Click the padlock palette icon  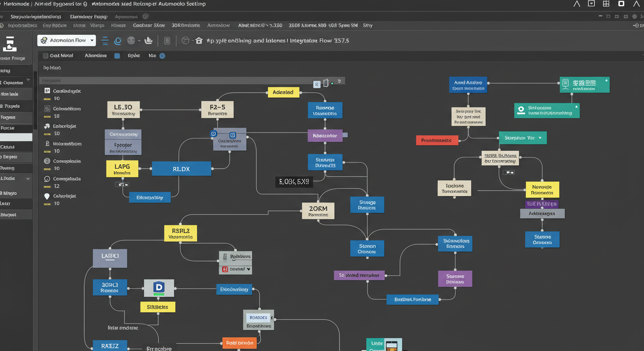coord(47,144)
